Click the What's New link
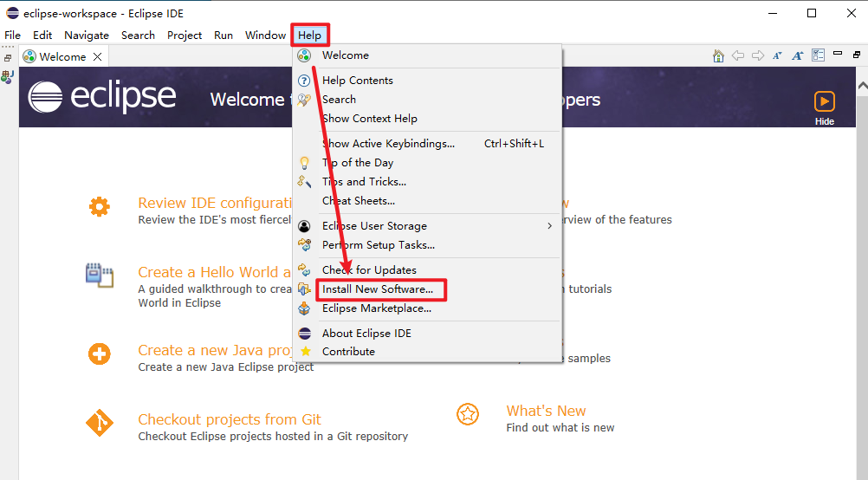 pyautogui.click(x=546, y=411)
